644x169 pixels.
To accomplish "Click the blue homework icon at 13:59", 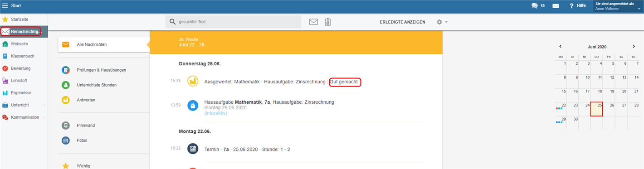I will click(x=193, y=106).
